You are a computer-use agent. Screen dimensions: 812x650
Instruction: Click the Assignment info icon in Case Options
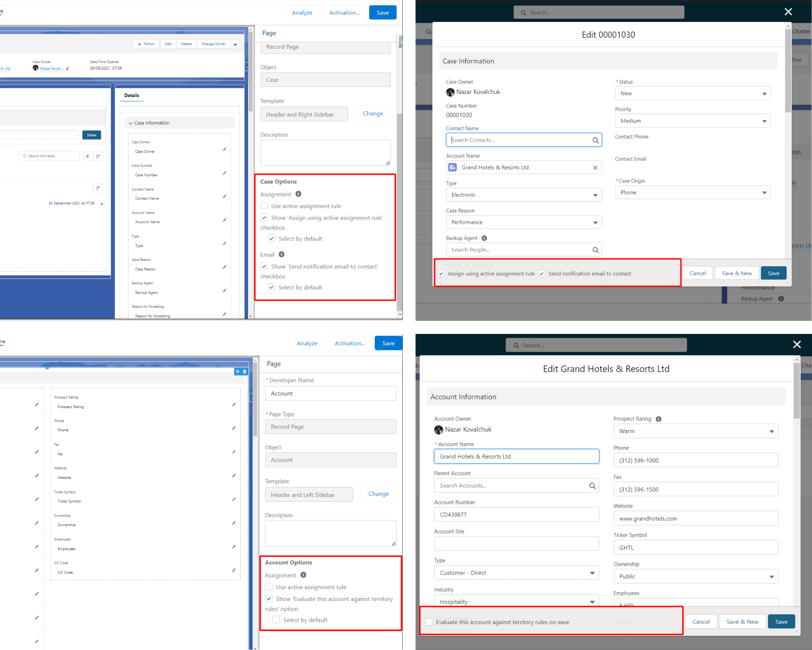pos(298,194)
